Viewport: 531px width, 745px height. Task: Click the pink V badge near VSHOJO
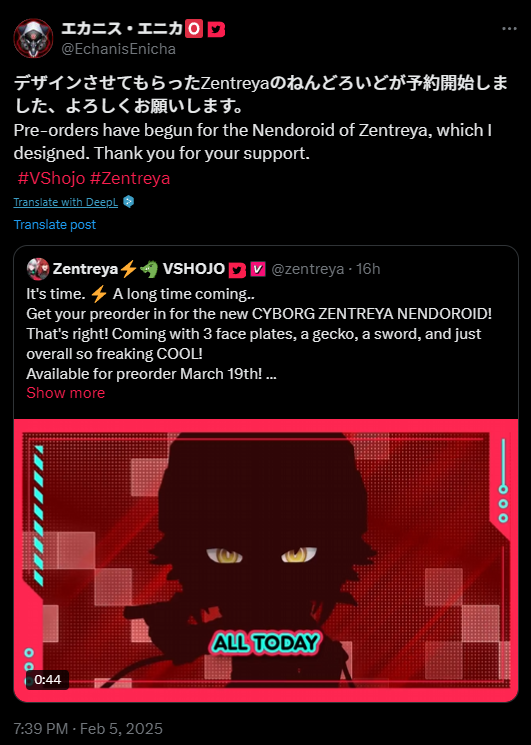pyautogui.click(x=257, y=269)
